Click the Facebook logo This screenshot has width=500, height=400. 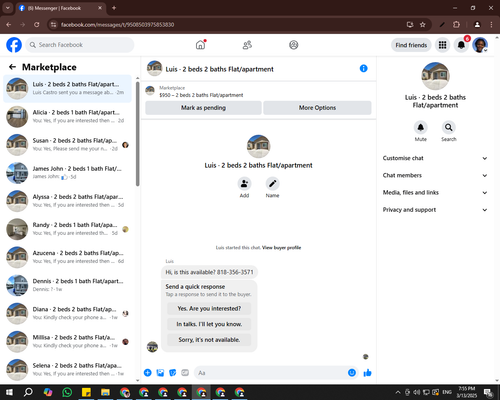pyautogui.click(x=14, y=45)
